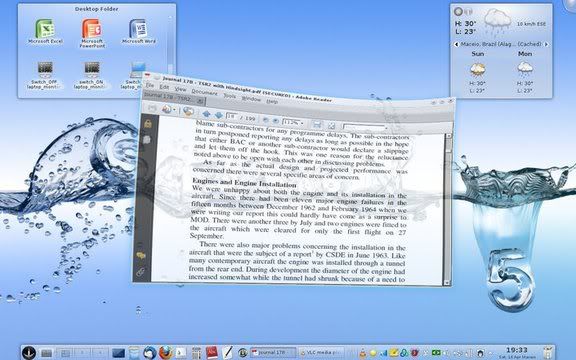Screen dimensions: 576x360
Task: Open the File menu in Adobe Reader
Action: click(150, 85)
